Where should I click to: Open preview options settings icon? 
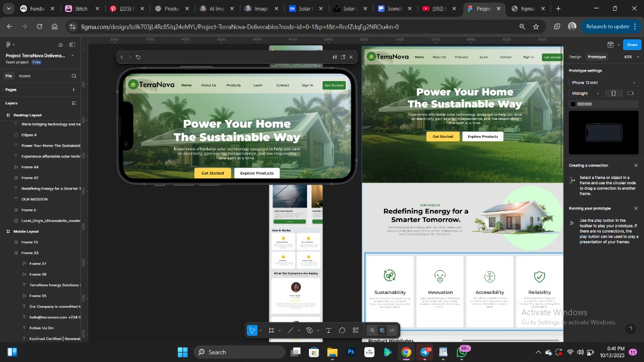[x=335, y=57]
